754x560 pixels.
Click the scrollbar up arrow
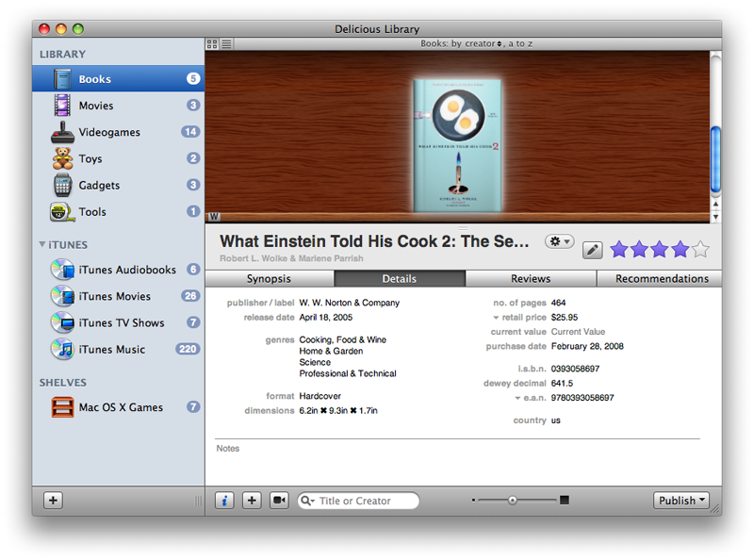(715, 204)
